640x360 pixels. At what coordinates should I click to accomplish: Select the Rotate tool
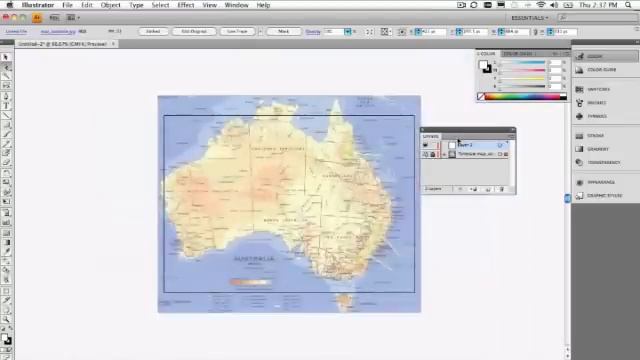[7, 173]
